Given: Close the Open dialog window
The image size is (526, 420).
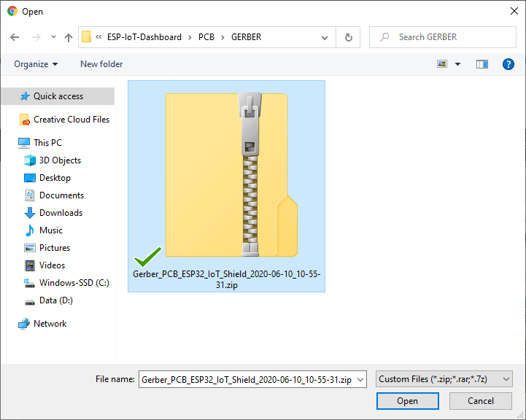Looking at the screenshot, I should click(x=514, y=11).
